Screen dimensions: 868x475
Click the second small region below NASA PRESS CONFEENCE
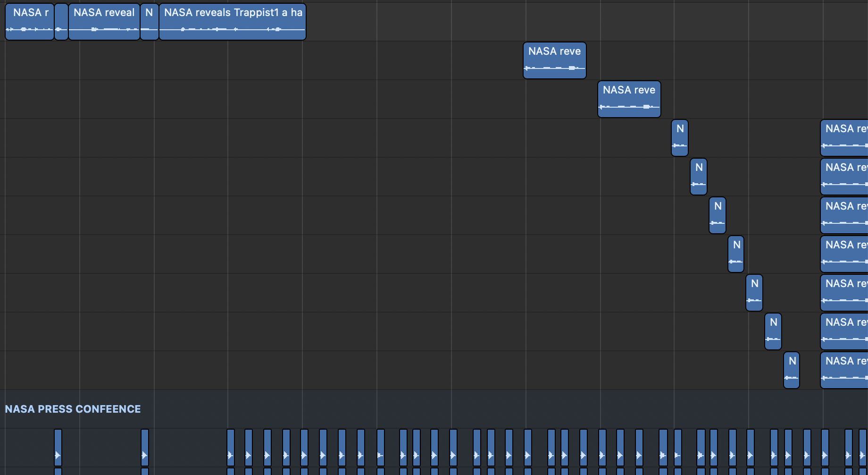click(145, 448)
